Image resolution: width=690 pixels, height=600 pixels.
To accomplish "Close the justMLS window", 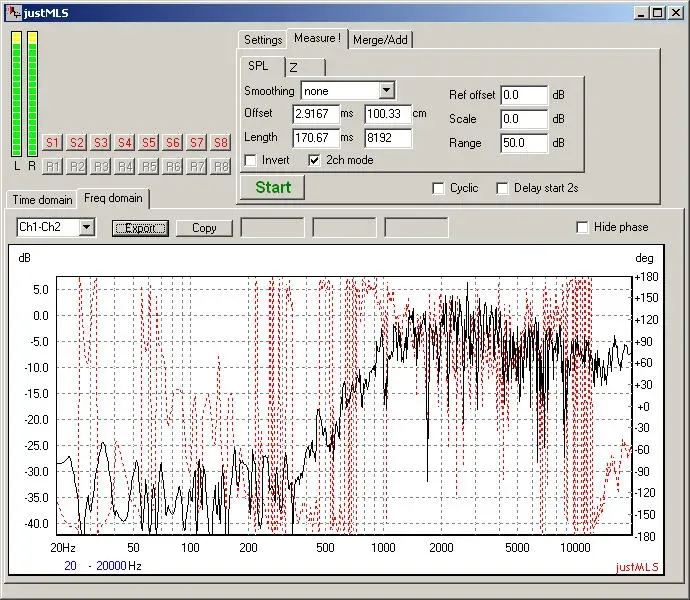I will [675, 13].
